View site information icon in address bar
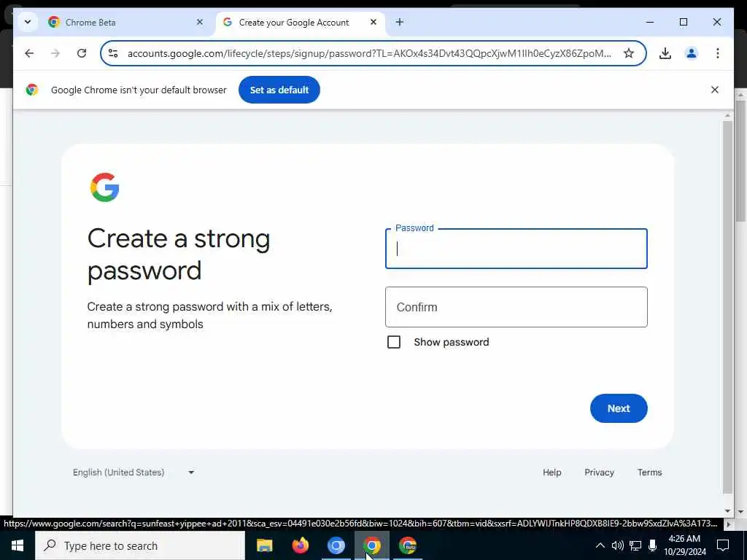This screenshot has height=560, width=747. [x=113, y=53]
